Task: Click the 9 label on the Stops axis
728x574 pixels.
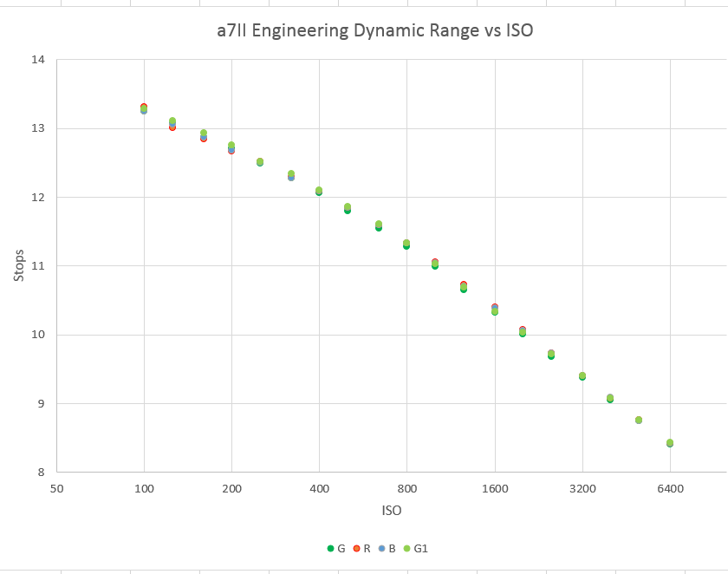Action: [42, 403]
